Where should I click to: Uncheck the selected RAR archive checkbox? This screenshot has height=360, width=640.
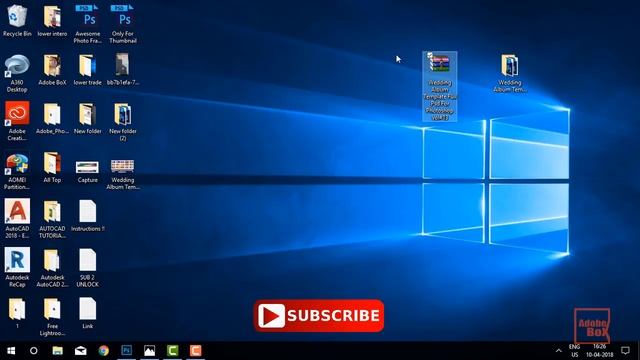point(430,55)
